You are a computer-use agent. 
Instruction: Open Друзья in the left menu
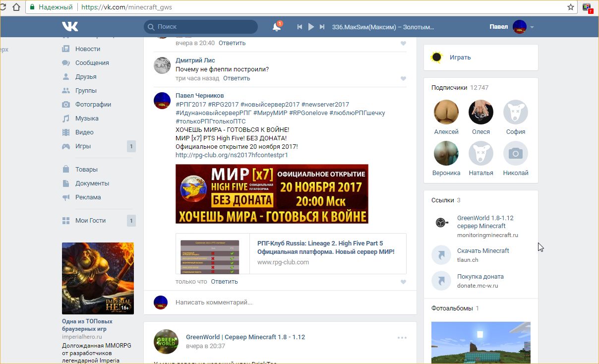point(86,77)
